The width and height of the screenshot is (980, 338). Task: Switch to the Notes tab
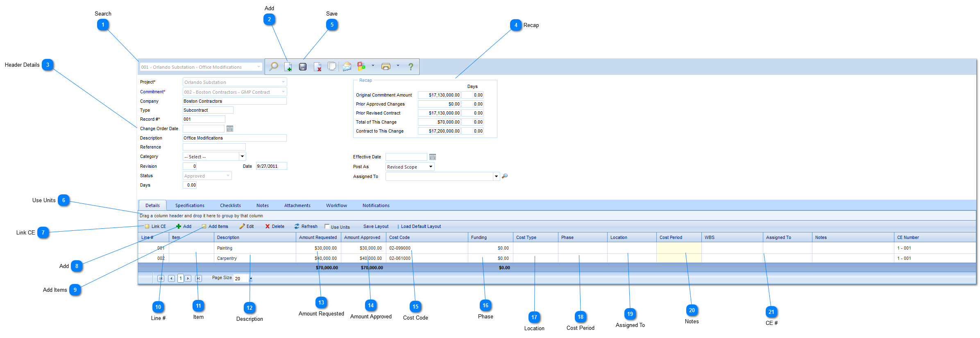pyautogui.click(x=263, y=205)
